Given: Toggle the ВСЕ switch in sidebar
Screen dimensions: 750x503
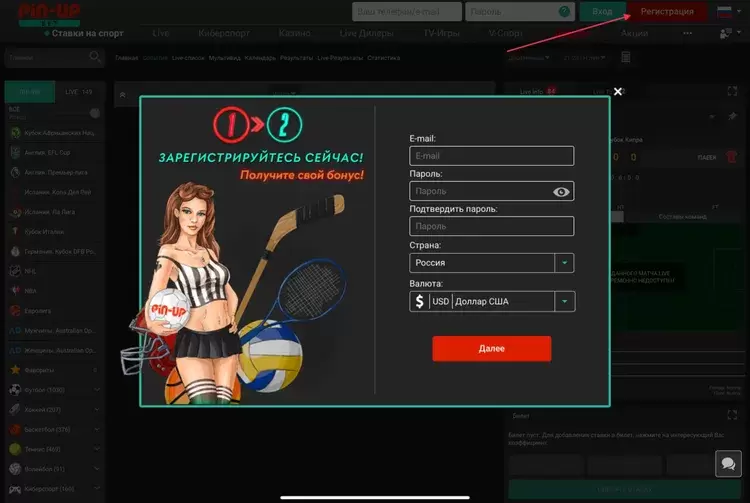Looking at the screenshot, I should (95, 113).
